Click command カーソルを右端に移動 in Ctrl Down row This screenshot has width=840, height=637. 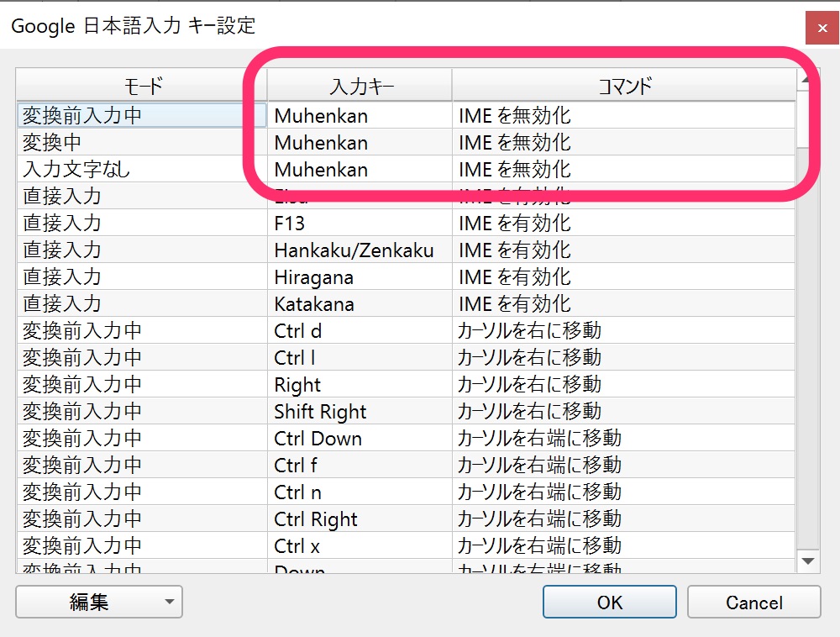tap(623, 438)
